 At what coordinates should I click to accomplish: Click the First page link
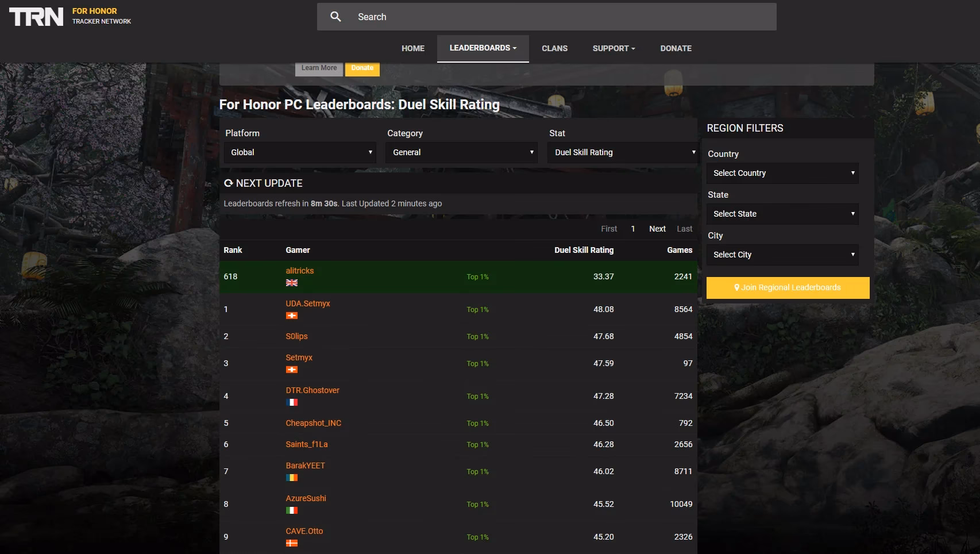(609, 229)
